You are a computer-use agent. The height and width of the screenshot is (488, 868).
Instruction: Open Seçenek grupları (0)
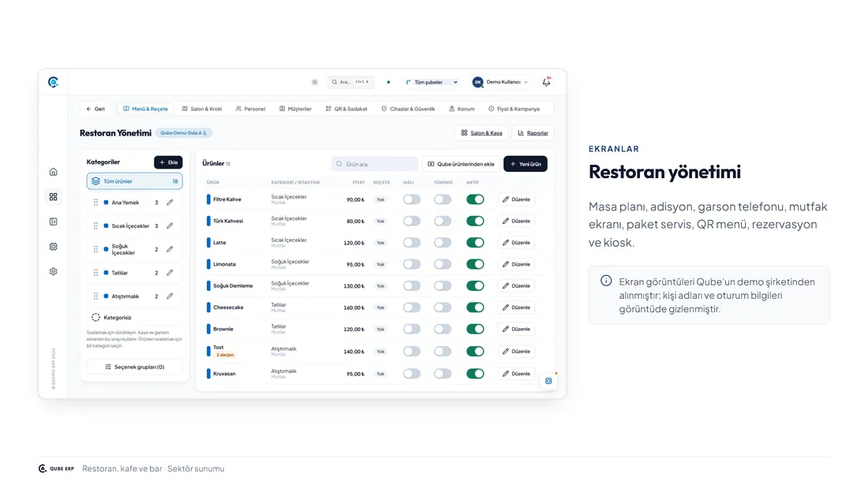(x=134, y=367)
